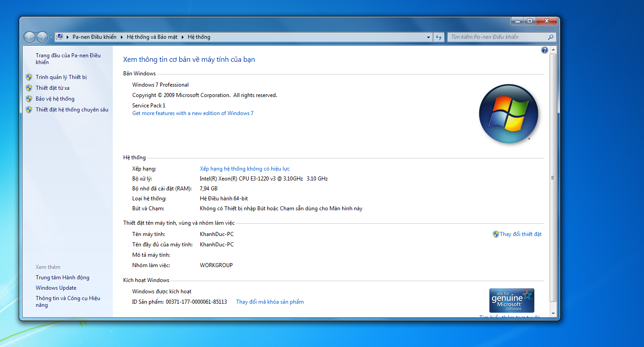Screen dimensions: 644x347
Task: Click the scroll down arrow of vertical scrollbar
Action: click(x=554, y=313)
